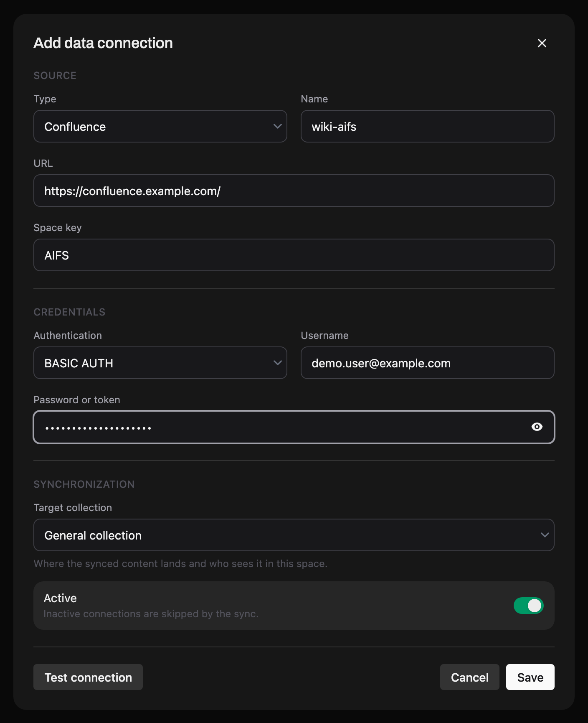Close the Add data connection dialog

point(542,43)
